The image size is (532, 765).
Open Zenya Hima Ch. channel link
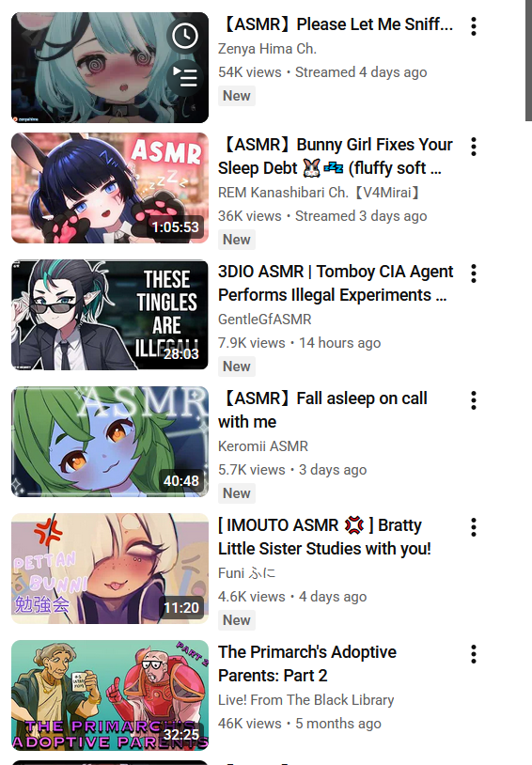267,49
